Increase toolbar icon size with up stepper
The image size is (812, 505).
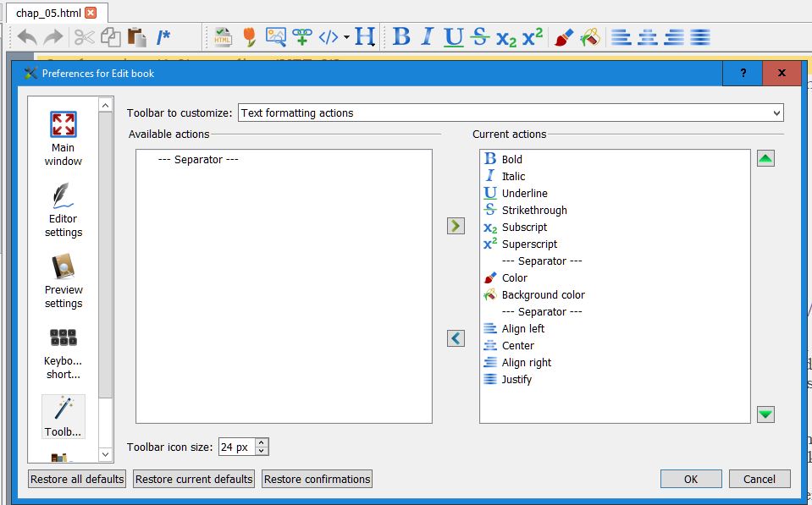(262, 443)
